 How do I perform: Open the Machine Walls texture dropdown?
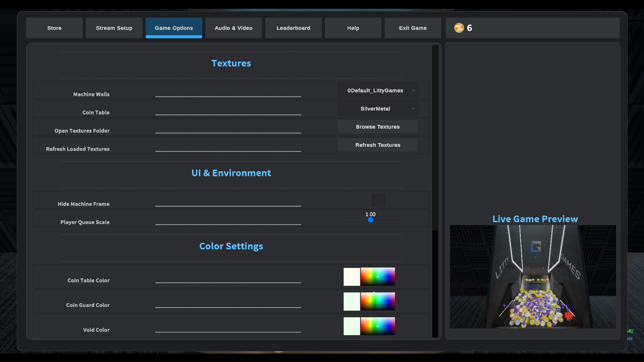tap(377, 90)
